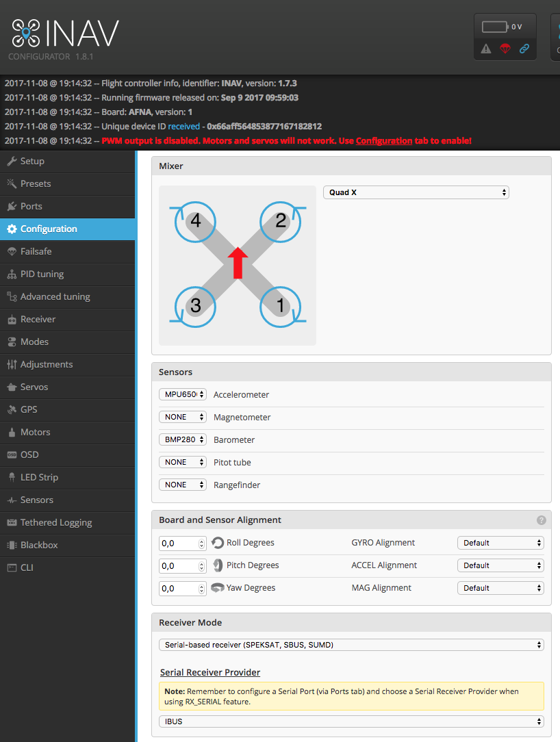Go to the Motors tab
The image size is (560, 742).
tap(68, 432)
